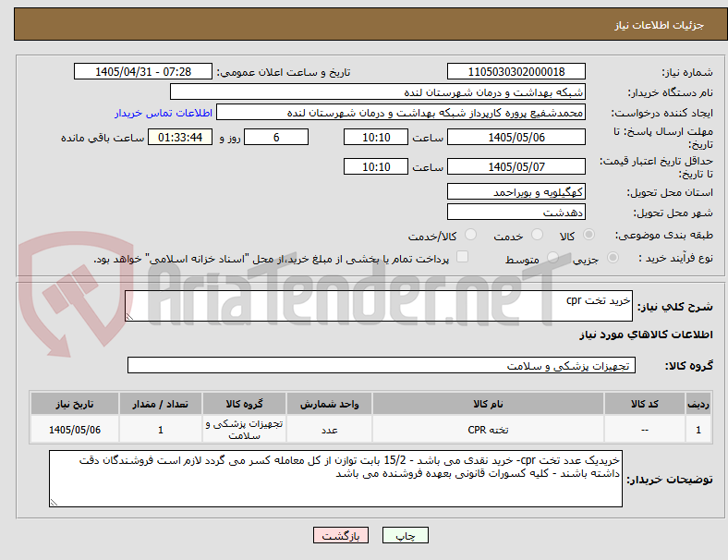Click the ردیف column header
Viewport: 728px width, 560px height.
coord(698,404)
